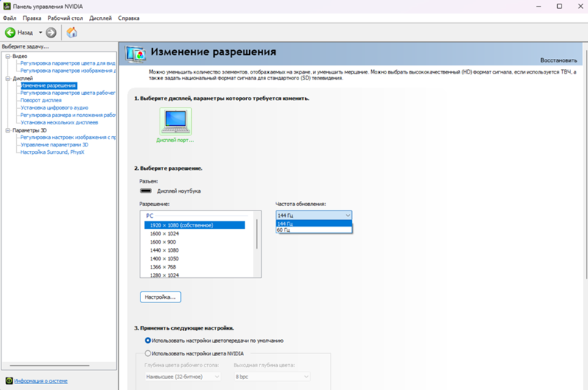Click the task tree horizontal scrollbar
Screen dimensions: 588x390
49,365
